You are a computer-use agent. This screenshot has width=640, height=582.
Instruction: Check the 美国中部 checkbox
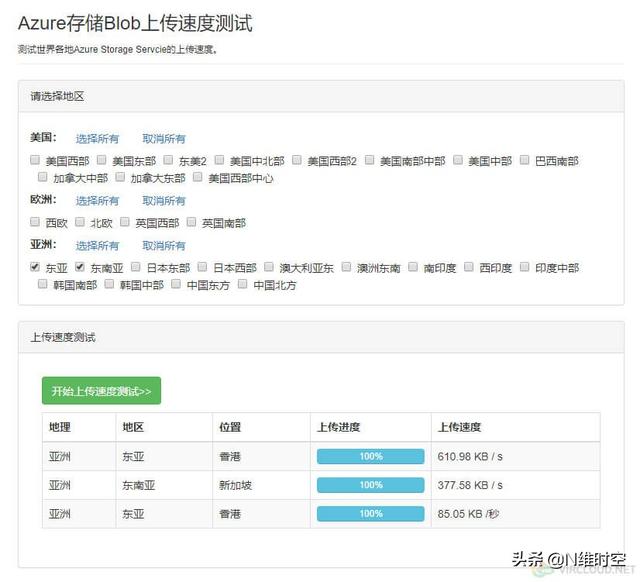point(458,160)
